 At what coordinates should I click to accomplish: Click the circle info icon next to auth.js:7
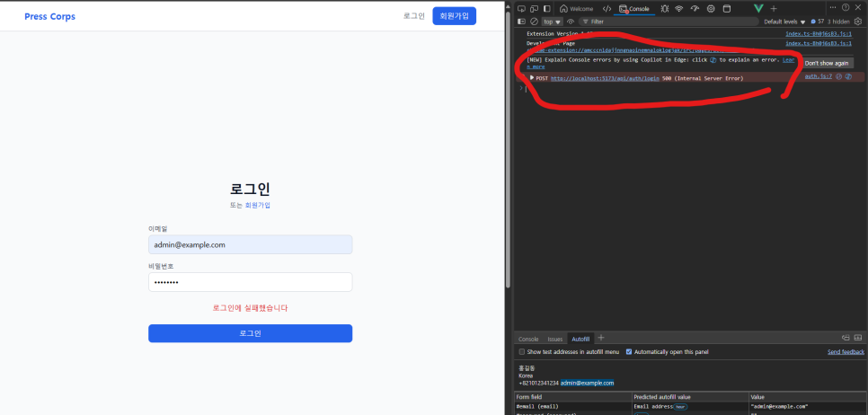(x=838, y=76)
